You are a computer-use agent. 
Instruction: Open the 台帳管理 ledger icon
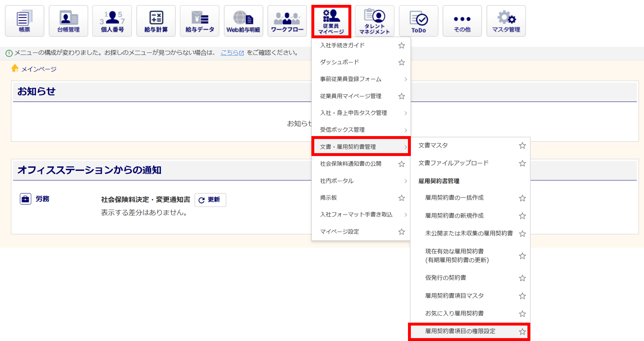pos(68,21)
